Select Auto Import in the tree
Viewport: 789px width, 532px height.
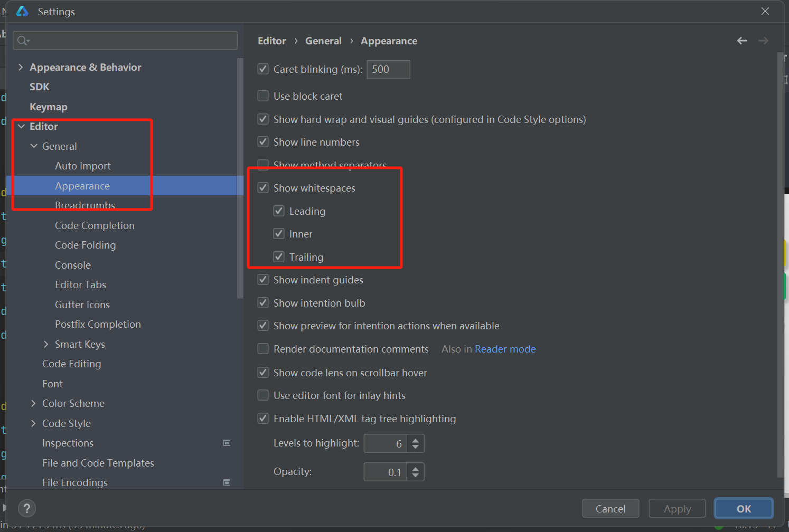(x=83, y=166)
